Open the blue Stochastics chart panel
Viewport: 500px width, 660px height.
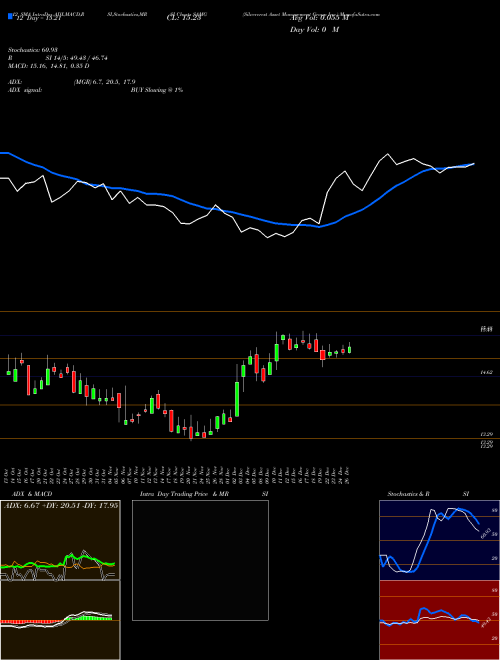click(439, 540)
